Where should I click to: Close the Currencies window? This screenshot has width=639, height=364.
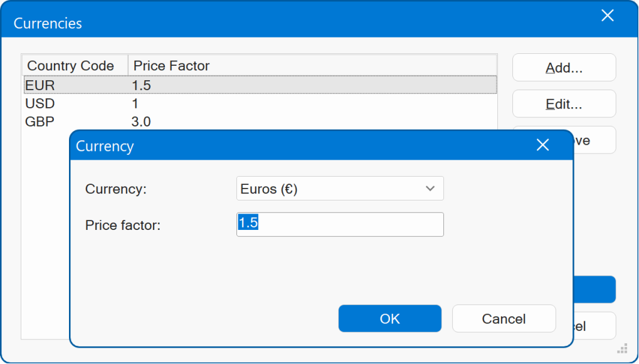pyautogui.click(x=607, y=16)
